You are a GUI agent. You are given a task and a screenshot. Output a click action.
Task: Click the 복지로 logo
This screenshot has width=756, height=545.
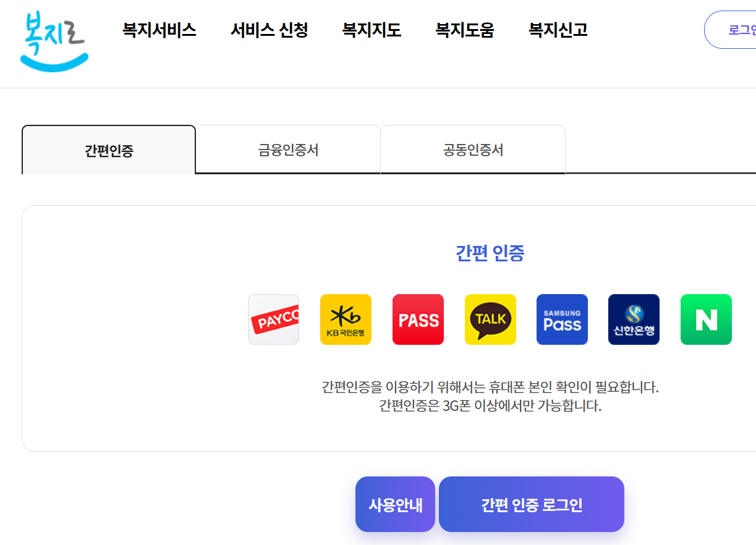(x=54, y=40)
